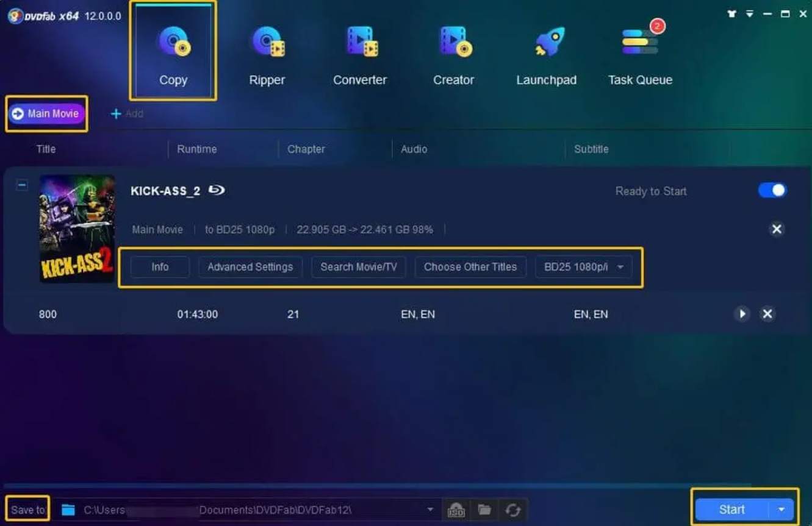Open the Start button dropdown arrow
This screenshot has height=526, width=812.
781,510
